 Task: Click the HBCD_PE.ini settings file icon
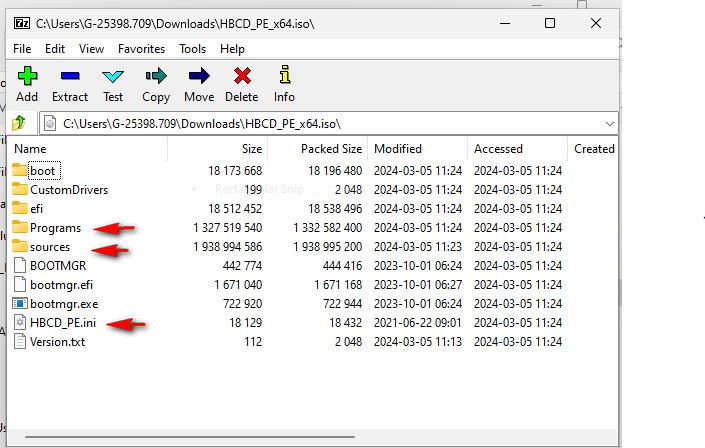click(20, 323)
